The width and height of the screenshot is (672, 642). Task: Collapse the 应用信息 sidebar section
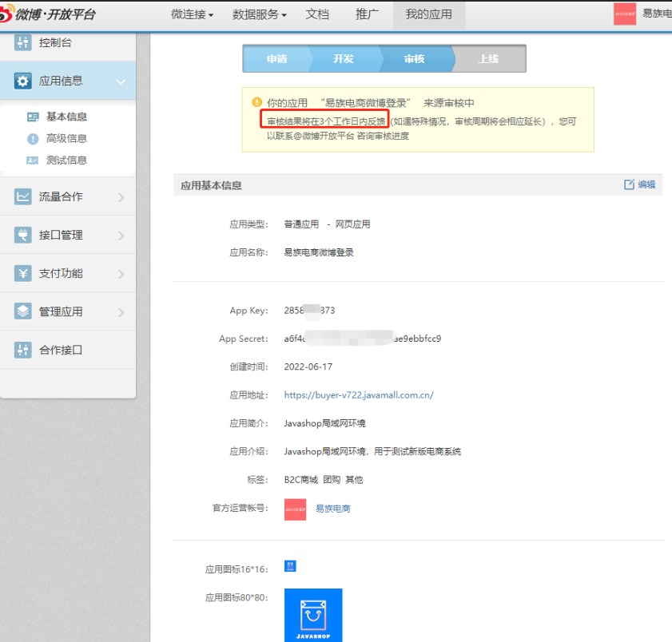click(x=121, y=81)
